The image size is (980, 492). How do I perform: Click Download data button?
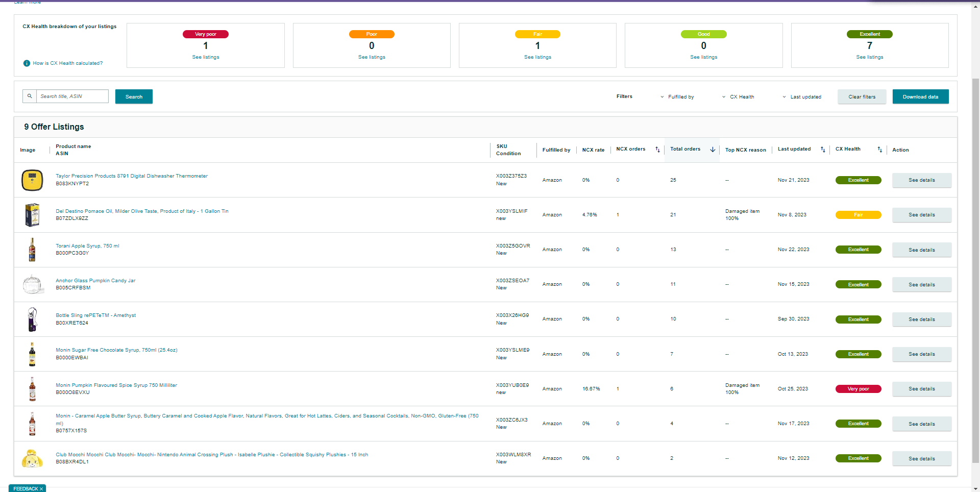click(920, 96)
